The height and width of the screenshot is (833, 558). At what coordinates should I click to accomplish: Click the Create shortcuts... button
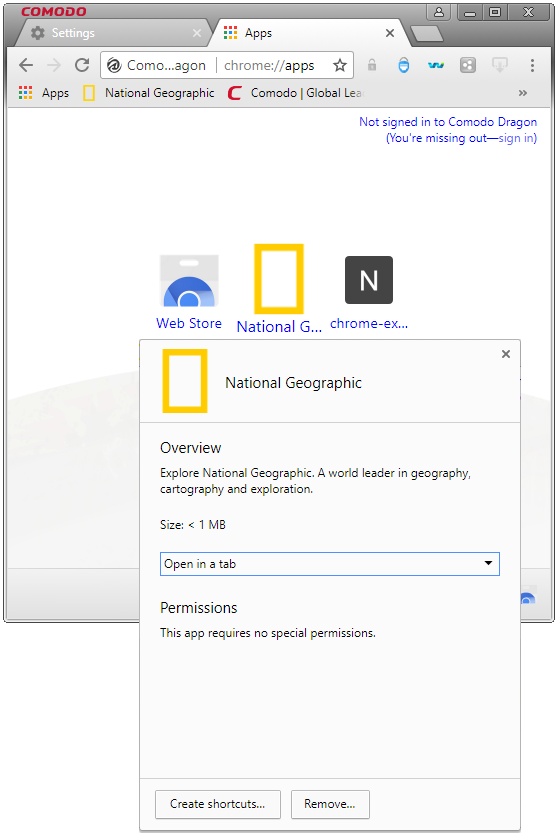point(217,804)
